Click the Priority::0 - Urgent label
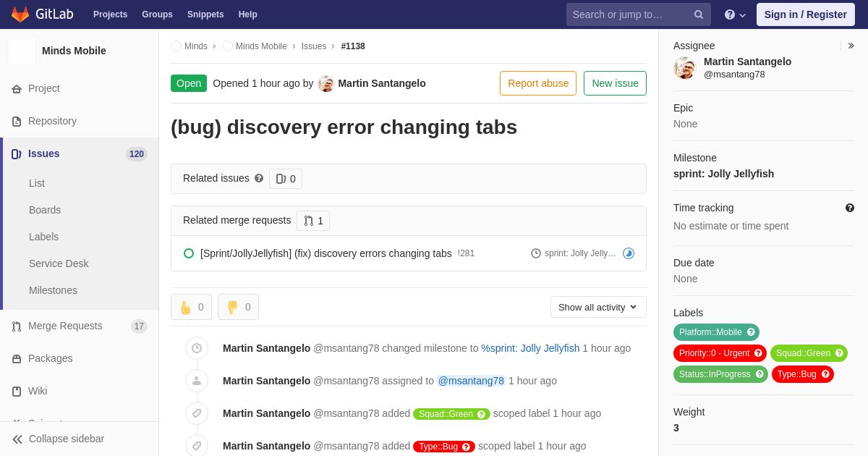 coord(720,353)
